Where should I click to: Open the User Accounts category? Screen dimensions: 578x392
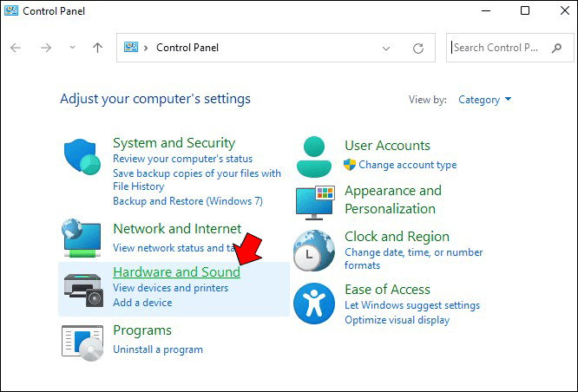(x=387, y=146)
